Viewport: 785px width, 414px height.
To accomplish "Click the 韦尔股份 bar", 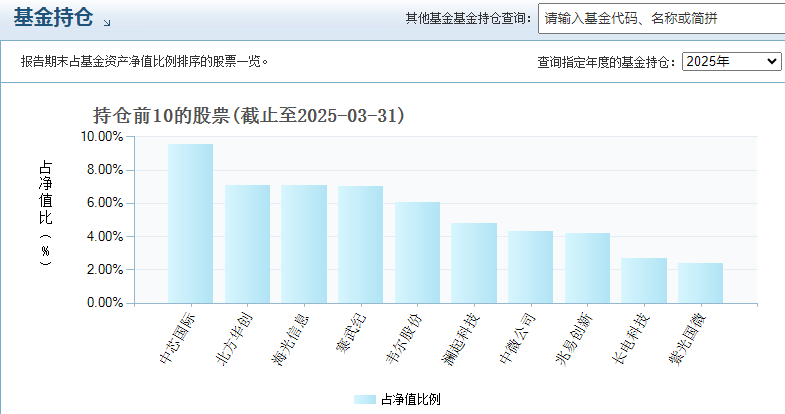I will 418,253.
